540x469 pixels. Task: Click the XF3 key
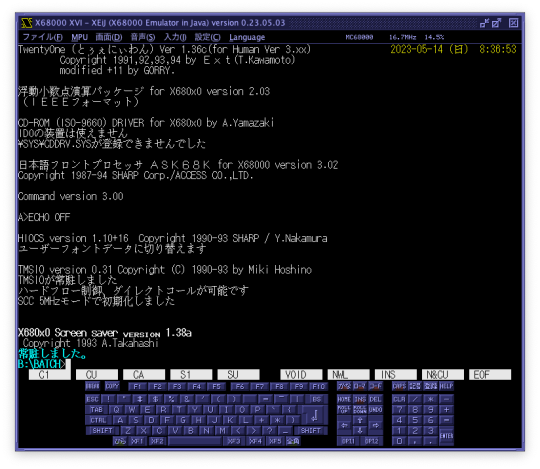(x=233, y=441)
